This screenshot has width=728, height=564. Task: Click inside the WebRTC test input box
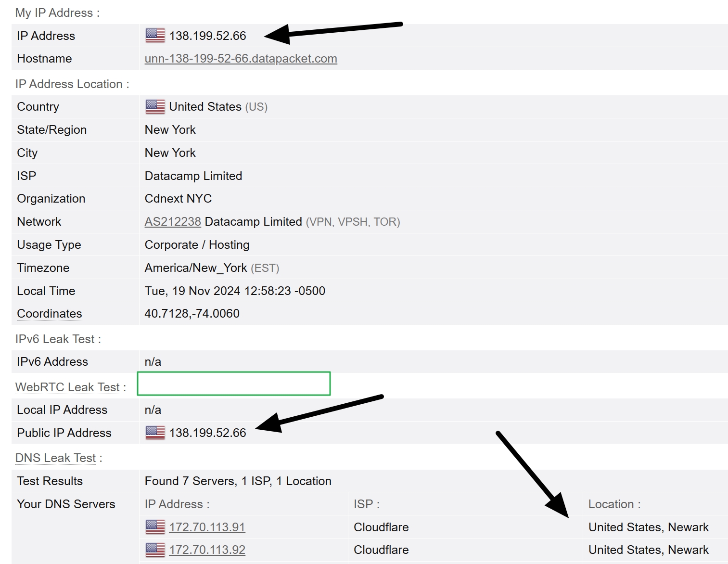pyautogui.click(x=233, y=384)
